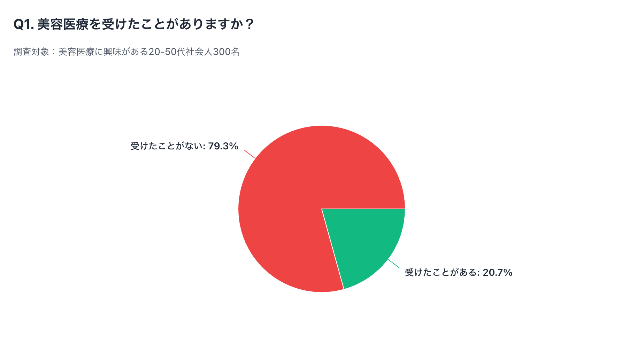Click the 79.3% percentage value

(x=223, y=146)
